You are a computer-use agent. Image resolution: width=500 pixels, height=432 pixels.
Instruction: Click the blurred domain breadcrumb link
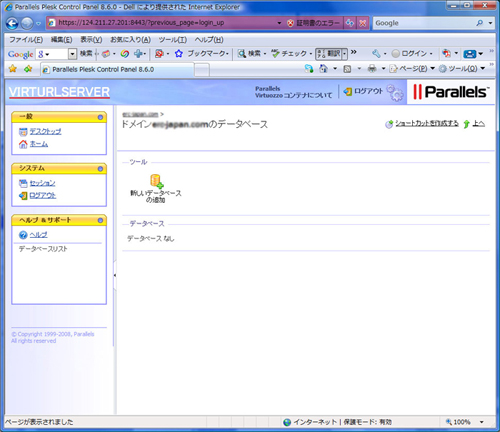click(x=140, y=114)
